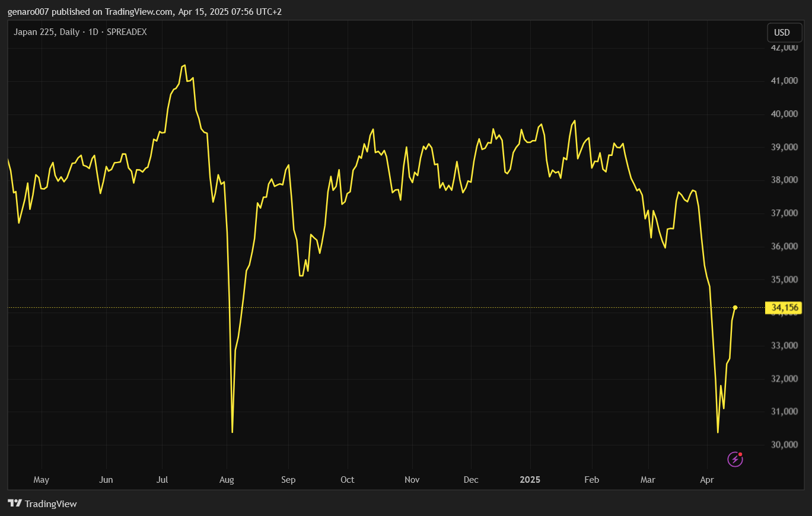812x516 pixels.
Task: Click the 38,000 price axis label
Action: (784, 180)
